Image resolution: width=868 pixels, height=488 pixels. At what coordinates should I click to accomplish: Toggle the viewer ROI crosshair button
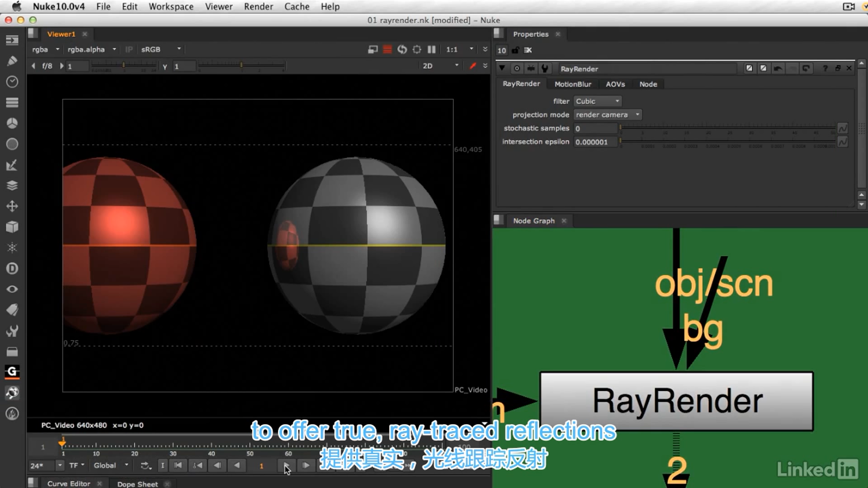[417, 49]
